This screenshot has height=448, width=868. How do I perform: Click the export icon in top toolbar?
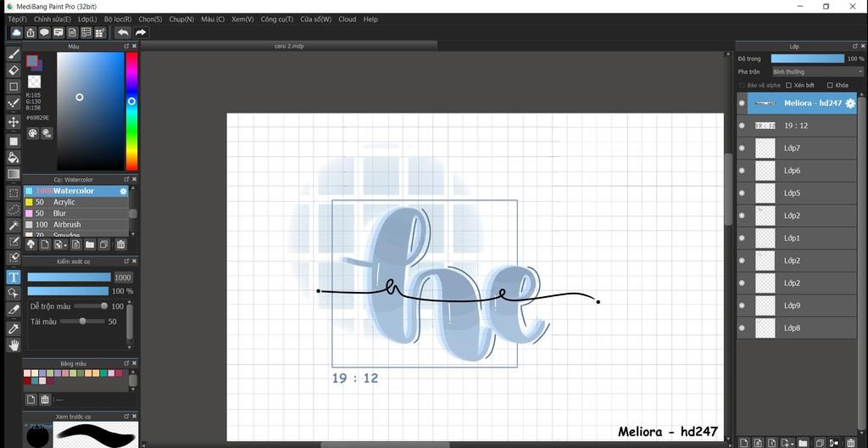[31, 33]
